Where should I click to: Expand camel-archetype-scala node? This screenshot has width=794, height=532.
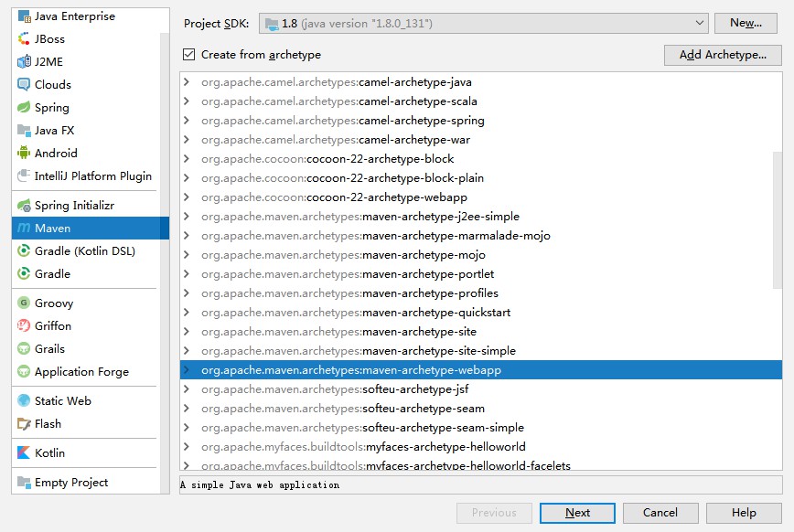tap(187, 101)
